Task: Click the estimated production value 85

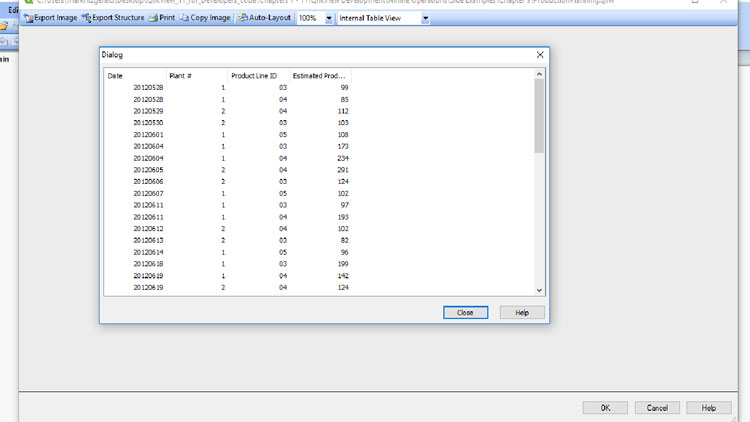Action: [x=344, y=100]
